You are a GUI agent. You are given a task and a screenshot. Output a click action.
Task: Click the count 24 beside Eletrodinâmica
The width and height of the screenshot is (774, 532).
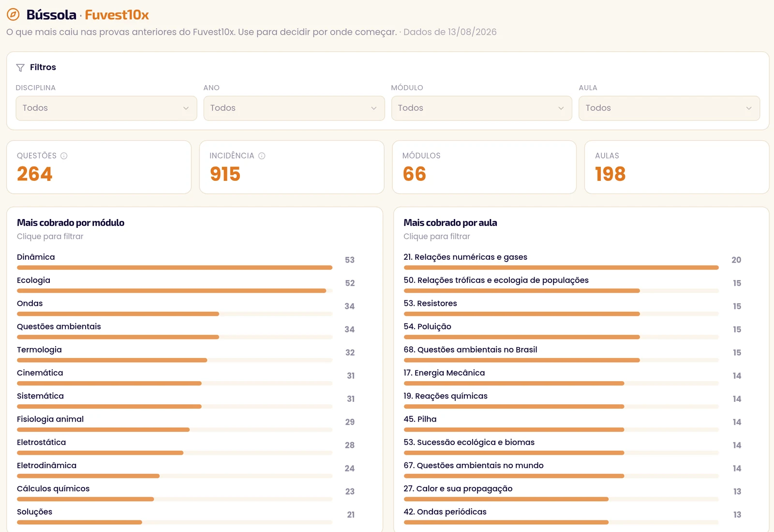350,469
